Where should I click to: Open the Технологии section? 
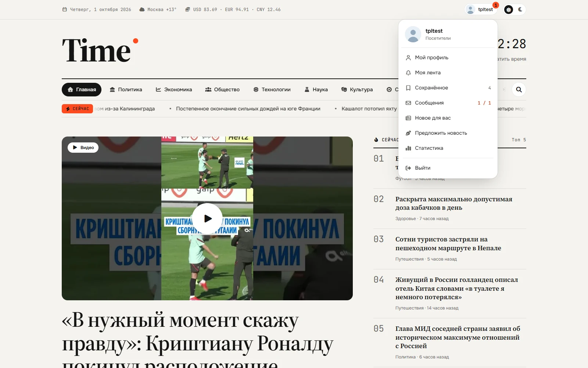click(272, 89)
